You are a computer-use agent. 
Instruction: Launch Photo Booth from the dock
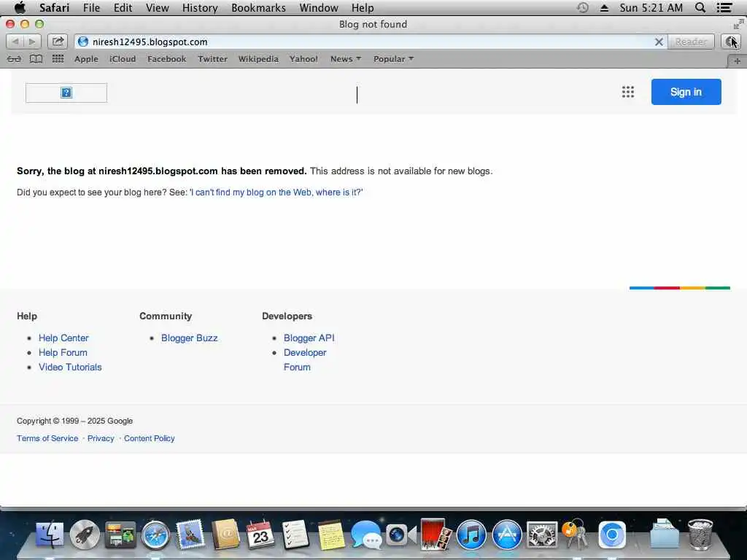click(436, 534)
